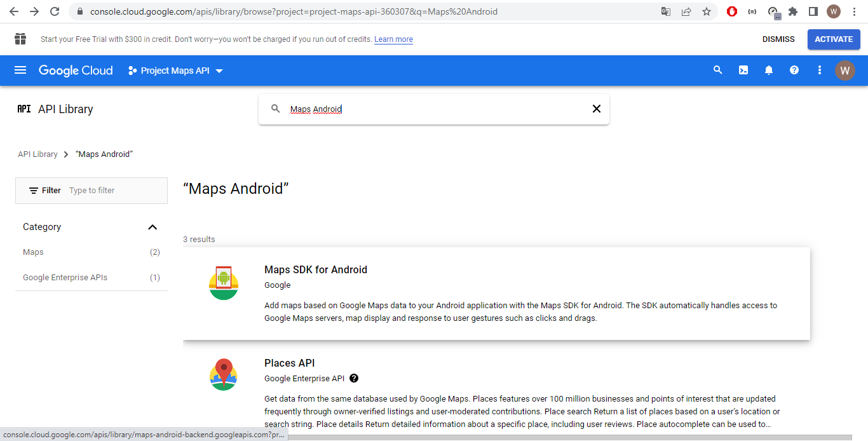Click the 'API Library' page title
The image size is (868, 441).
[x=65, y=109]
